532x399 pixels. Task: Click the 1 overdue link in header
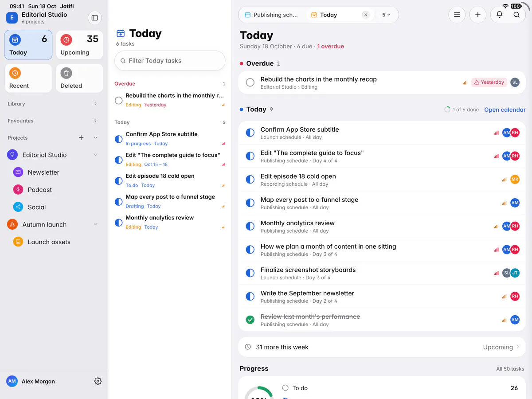[x=330, y=46]
